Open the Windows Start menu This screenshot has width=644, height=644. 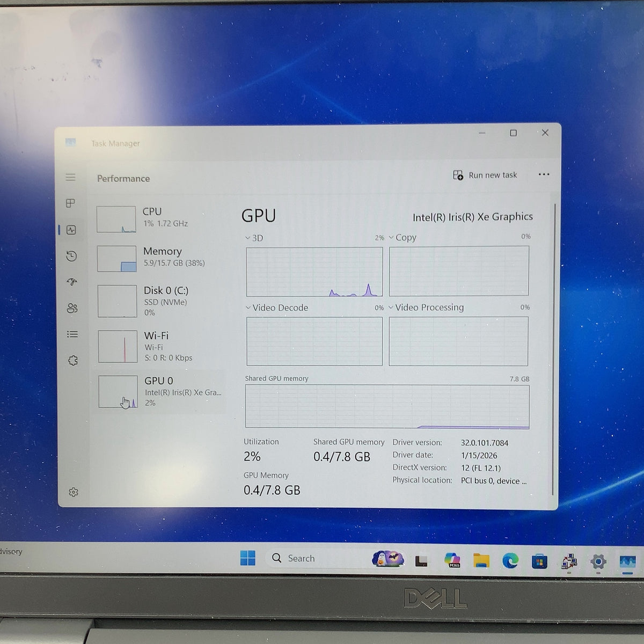(x=248, y=558)
